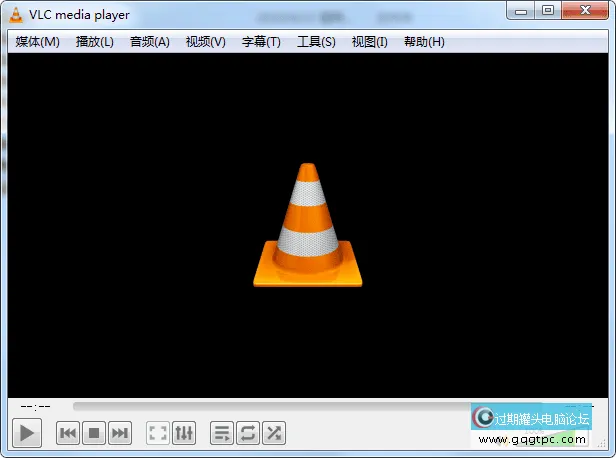616x458 pixels.
Task: Open the 视图(I) menu
Action: [x=370, y=42]
